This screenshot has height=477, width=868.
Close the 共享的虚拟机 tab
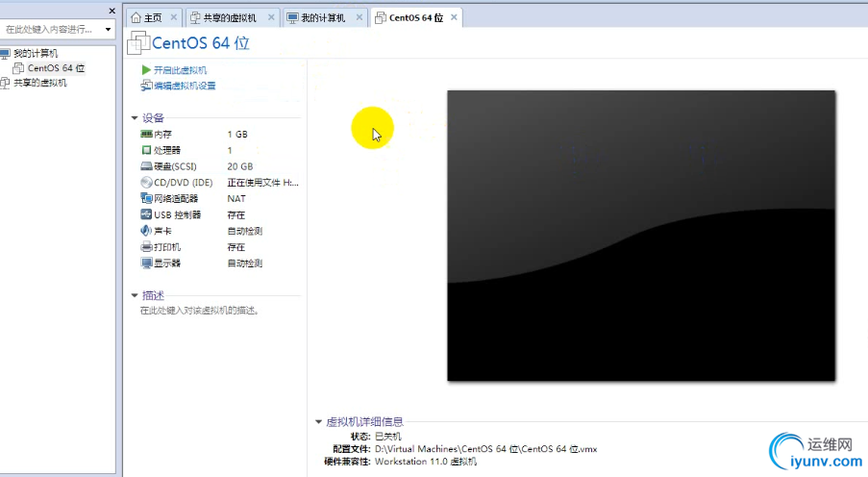click(x=271, y=17)
